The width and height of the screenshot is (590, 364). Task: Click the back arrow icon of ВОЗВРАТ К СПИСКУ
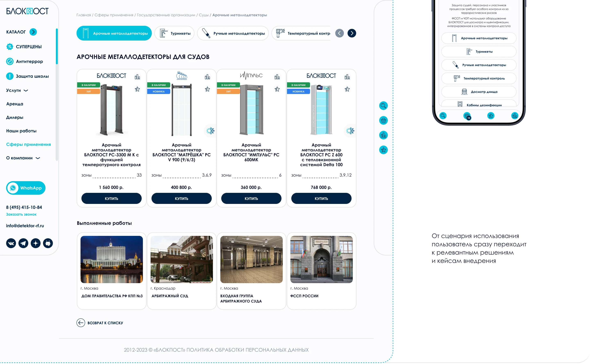(81, 323)
